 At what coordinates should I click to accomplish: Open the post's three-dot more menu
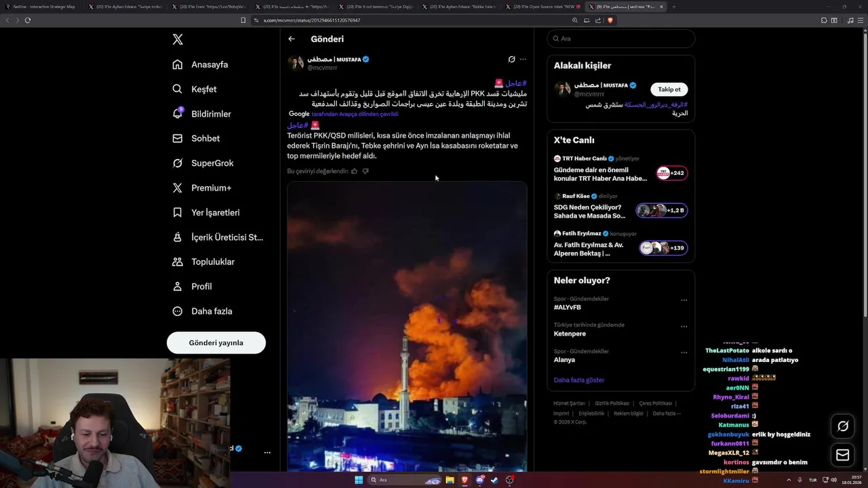[523, 59]
